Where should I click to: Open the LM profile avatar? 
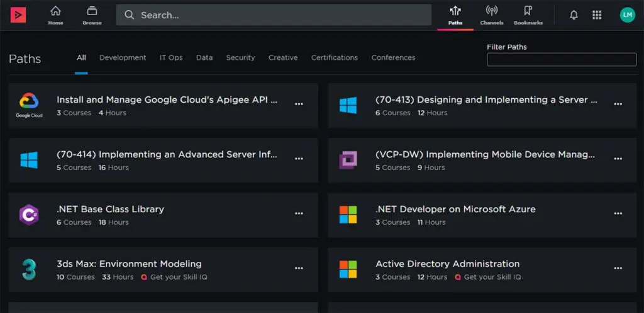click(x=627, y=15)
